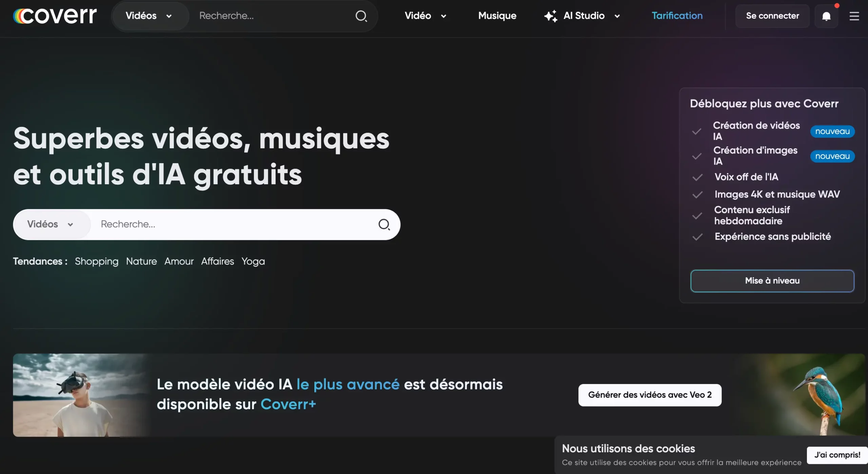Expand the Vidéo navigation menu
868x474 pixels.
[x=425, y=16]
